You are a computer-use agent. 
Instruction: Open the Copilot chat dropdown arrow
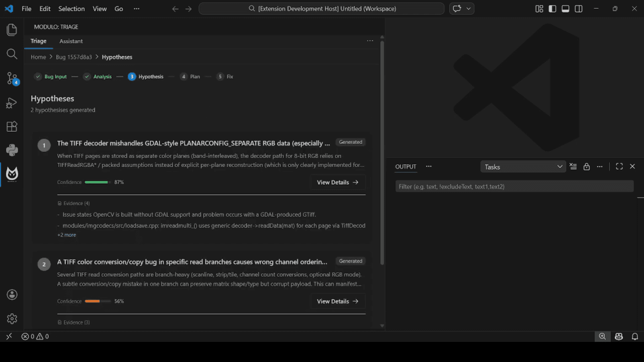[469, 9]
